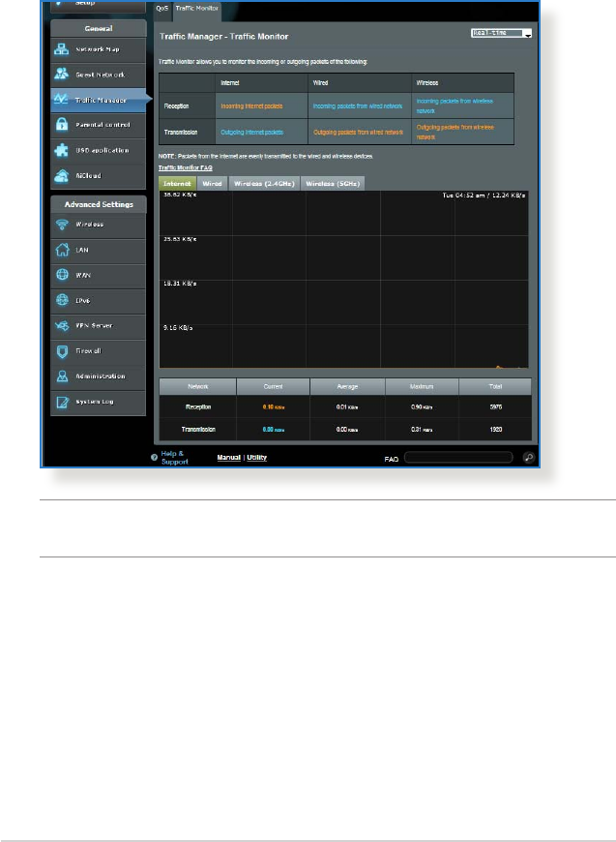Image resolution: width=616 pixels, height=842 pixels.
Task: Click the Current column header
Action: [273, 386]
